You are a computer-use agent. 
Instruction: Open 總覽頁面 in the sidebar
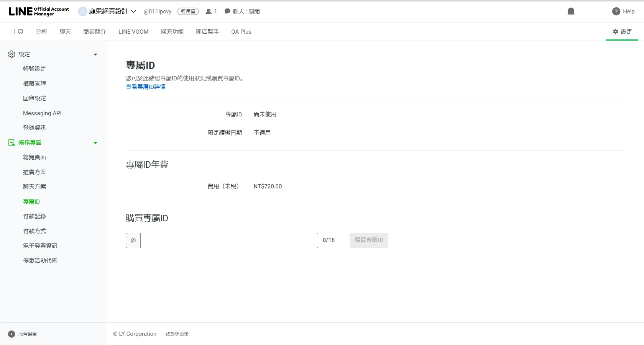click(34, 157)
